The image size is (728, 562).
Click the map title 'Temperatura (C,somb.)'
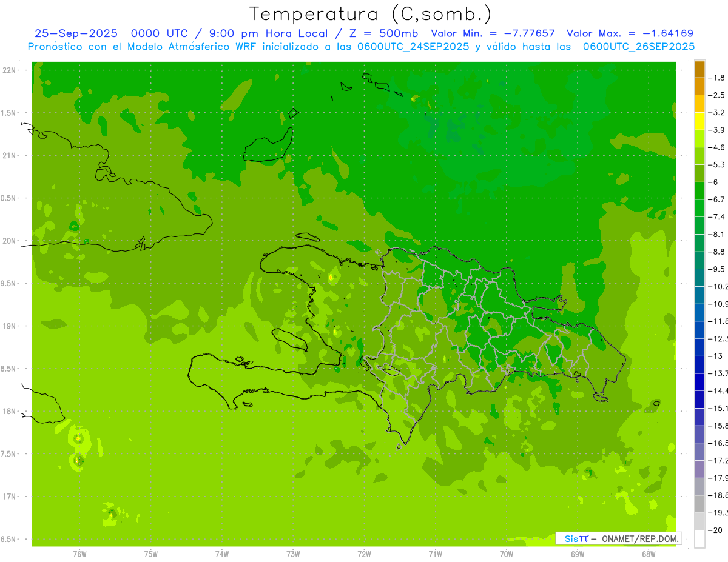[x=371, y=14]
